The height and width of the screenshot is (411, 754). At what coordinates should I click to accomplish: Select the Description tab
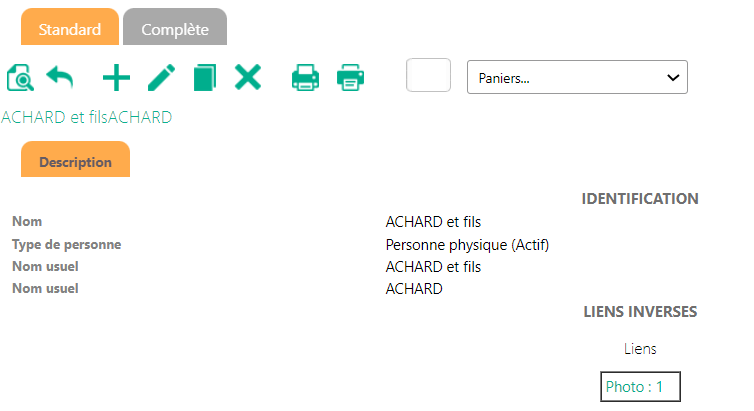[x=75, y=159]
